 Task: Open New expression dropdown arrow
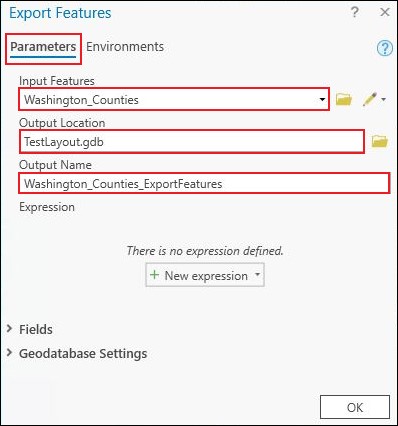257,274
